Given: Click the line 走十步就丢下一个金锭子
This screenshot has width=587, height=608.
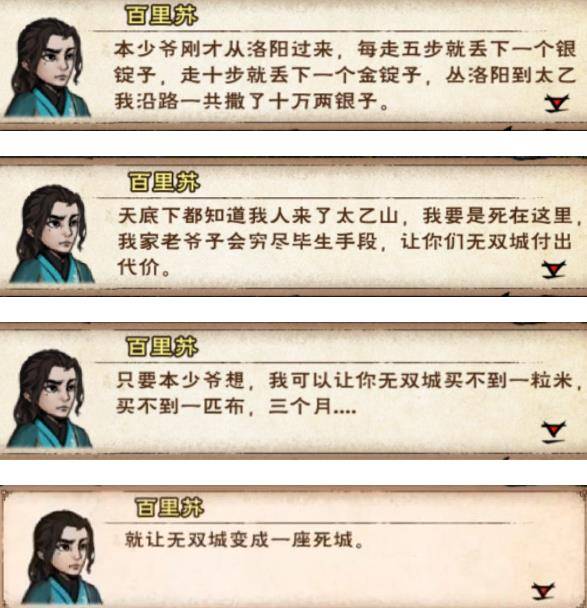Looking at the screenshot, I should pyautogui.click(x=300, y=75).
